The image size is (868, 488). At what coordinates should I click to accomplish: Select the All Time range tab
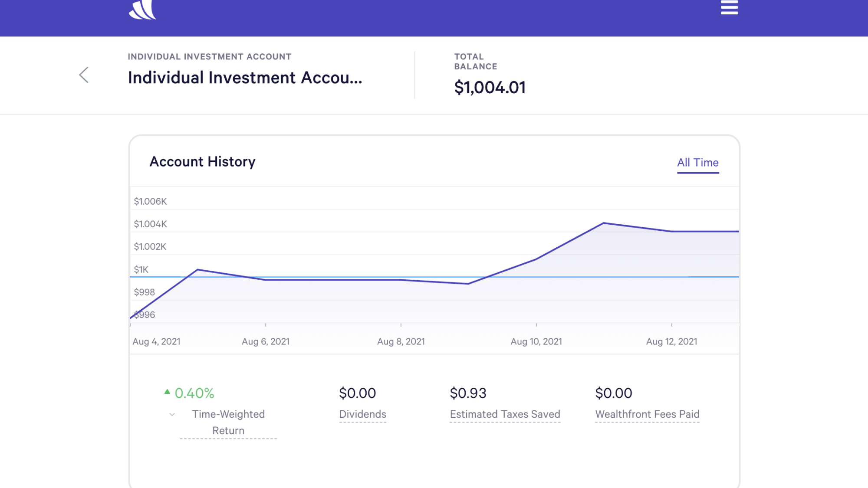point(697,163)
